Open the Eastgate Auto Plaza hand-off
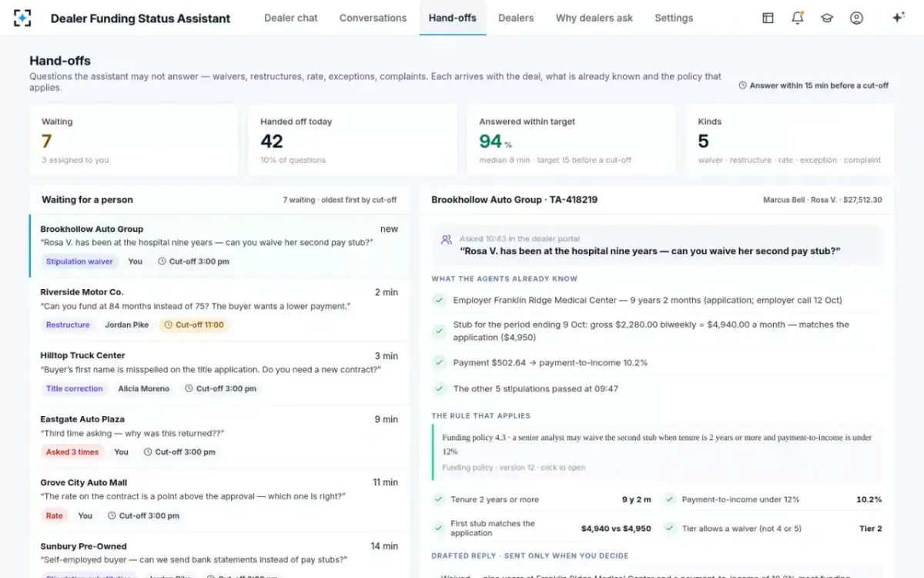924x578 pixels. pyautogui.click(x=219, y=436)
